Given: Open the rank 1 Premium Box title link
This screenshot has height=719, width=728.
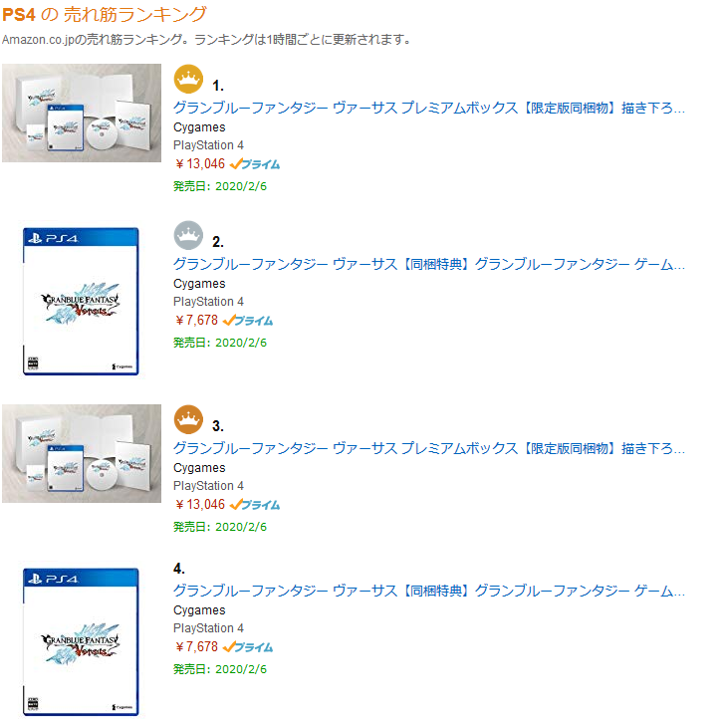Looking at the screenshot, I should [429, 108].
